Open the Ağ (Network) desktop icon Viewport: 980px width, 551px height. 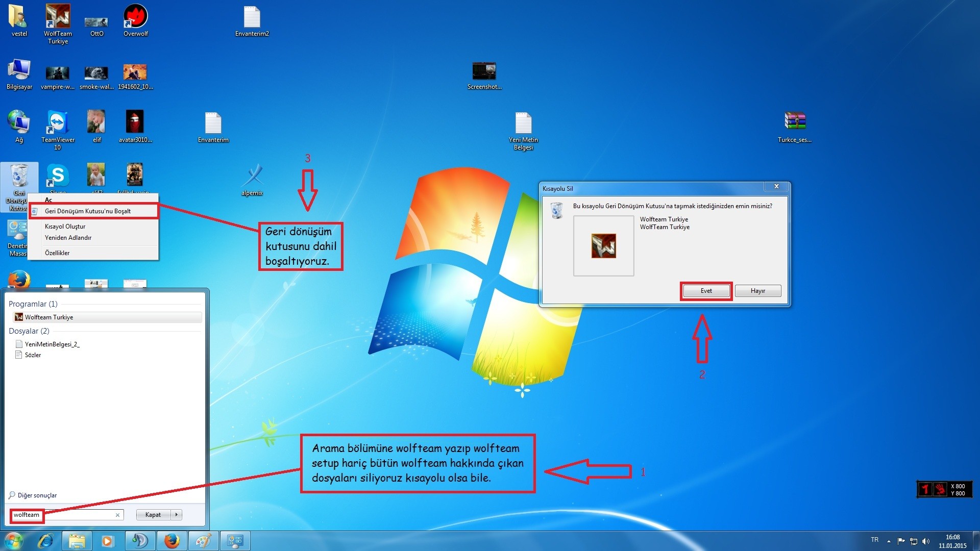click(19, 127)
